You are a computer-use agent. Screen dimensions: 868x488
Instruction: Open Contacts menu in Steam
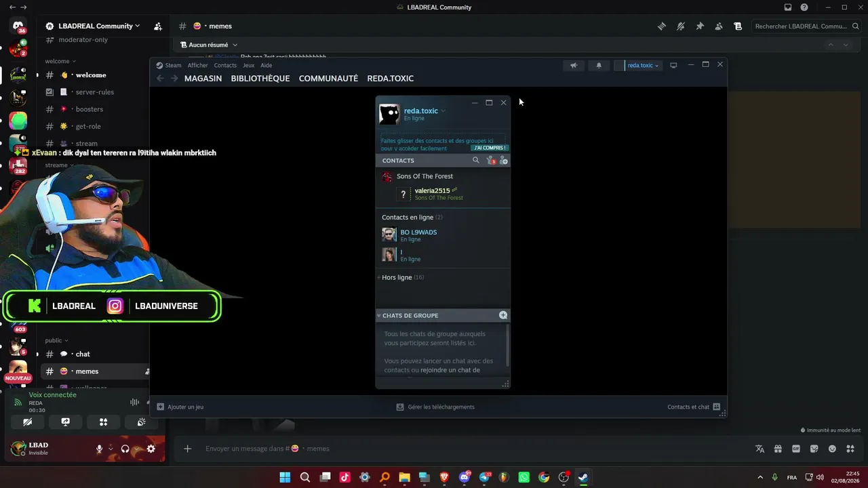(x=225, y=66)
